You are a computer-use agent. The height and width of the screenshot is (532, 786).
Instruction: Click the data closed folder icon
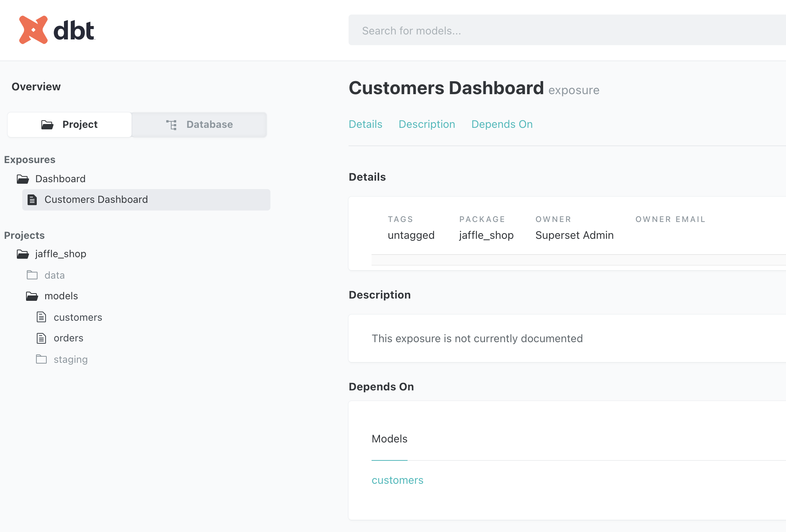point(32,275)
